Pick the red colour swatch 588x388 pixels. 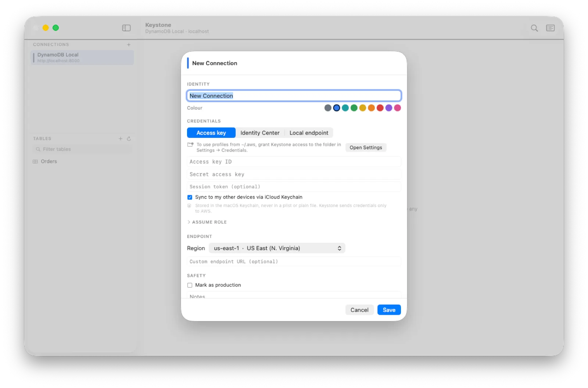click(380, 108)
